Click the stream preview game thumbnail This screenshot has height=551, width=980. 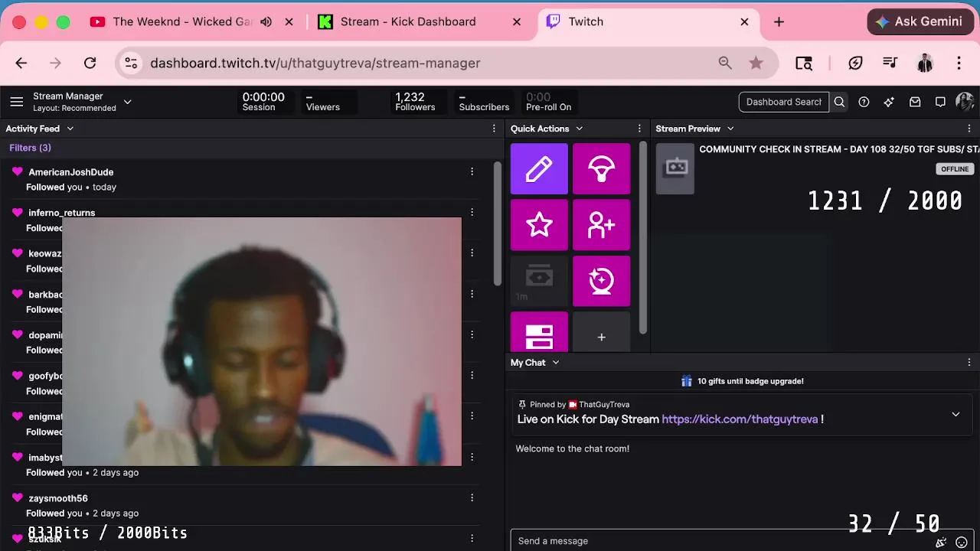(x=675, y=168)
